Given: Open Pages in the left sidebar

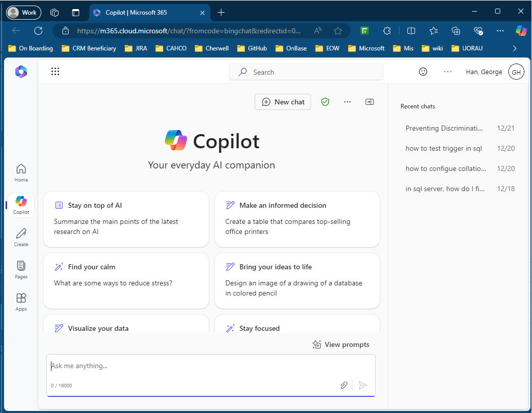Looking at the screenshot, I should tap(21, 270).
